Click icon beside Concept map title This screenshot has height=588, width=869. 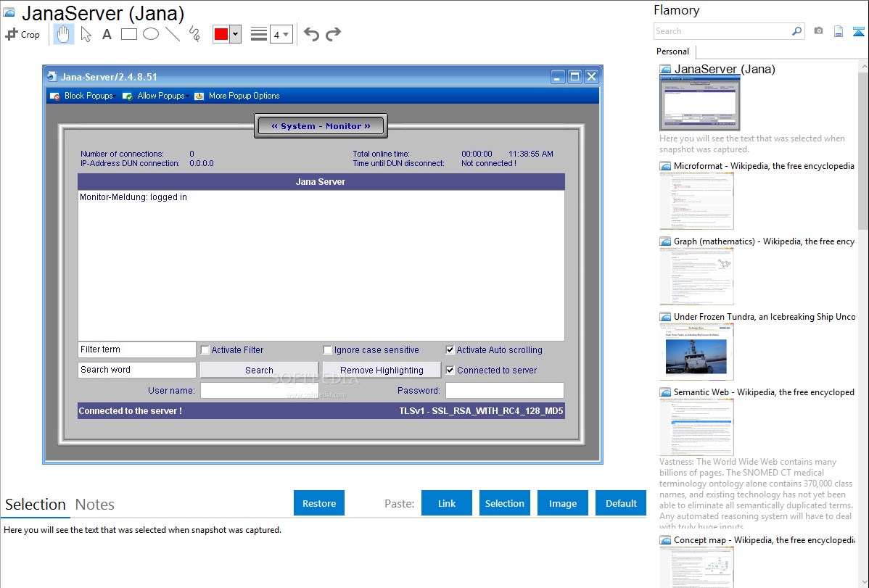tap(665, 539)
